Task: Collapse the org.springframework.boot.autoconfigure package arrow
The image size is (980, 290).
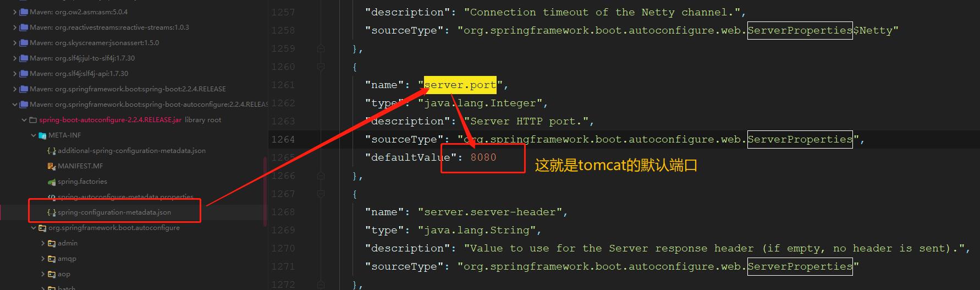Action: (34, 227)
